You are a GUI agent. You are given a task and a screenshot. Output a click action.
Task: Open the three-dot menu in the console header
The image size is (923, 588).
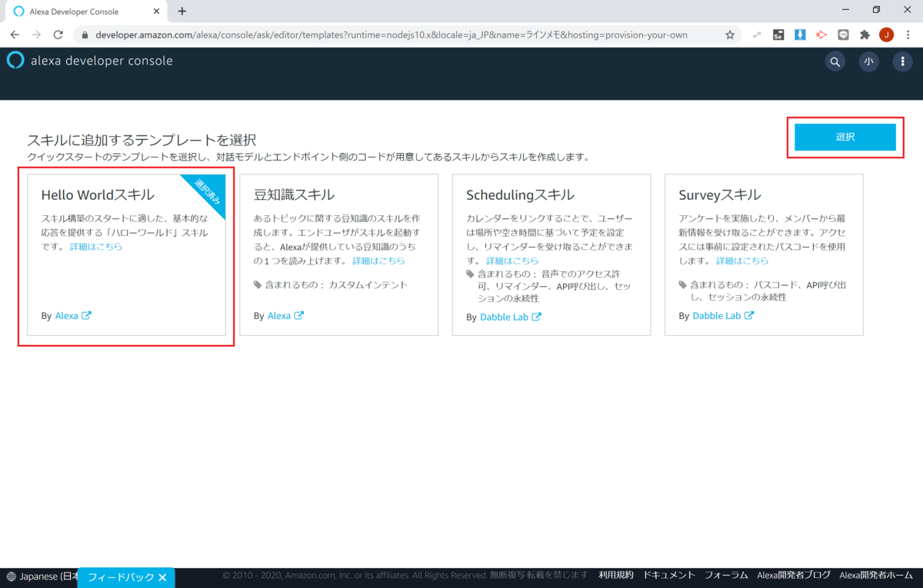902,61
